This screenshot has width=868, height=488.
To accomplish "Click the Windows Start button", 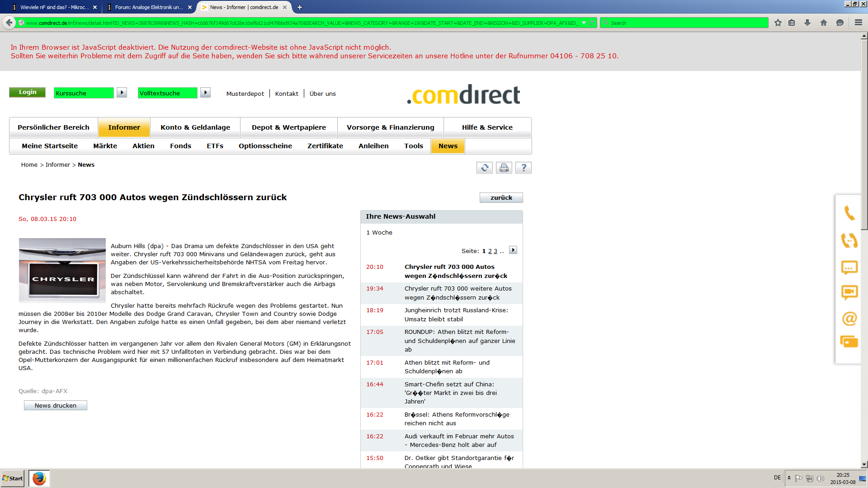I will [12, 478].
